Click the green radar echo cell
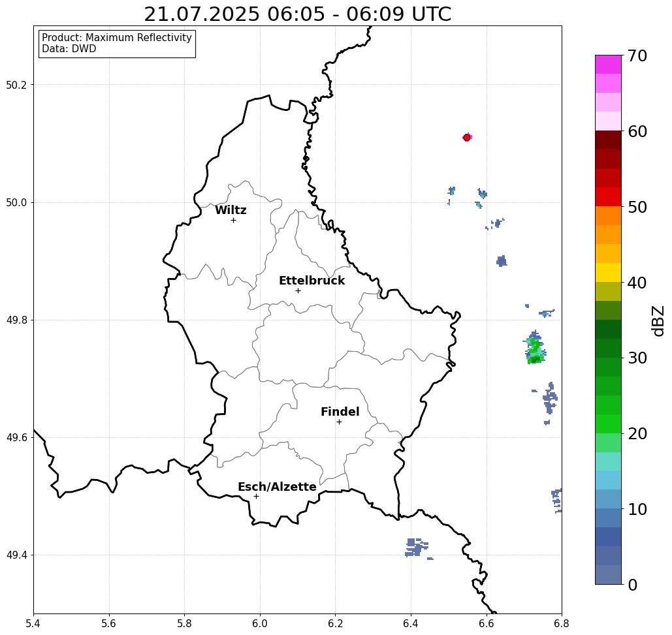672x635 pixels. [x=534, y=348]
